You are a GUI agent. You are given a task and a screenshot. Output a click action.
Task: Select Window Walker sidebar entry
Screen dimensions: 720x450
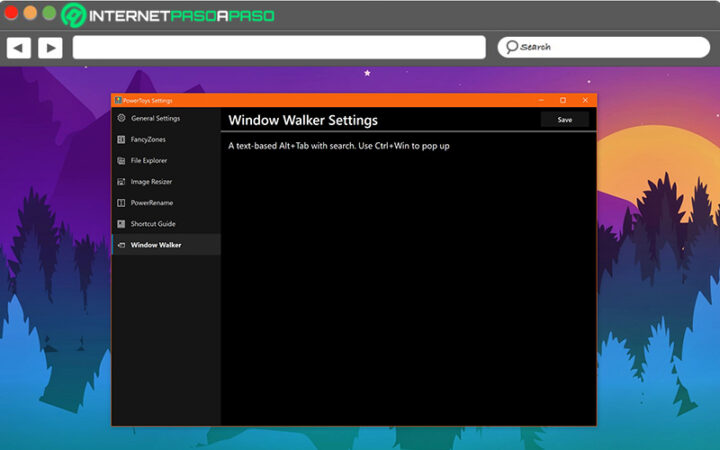155,245
